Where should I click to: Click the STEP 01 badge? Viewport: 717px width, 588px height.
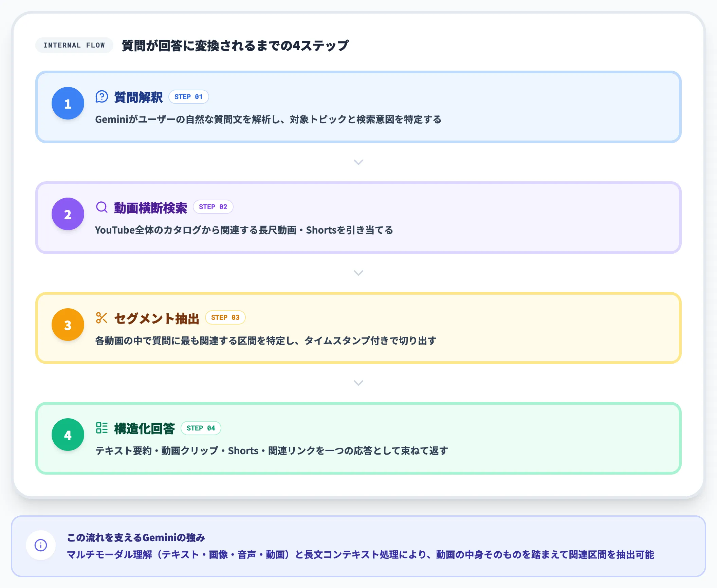tap(189, 97)
